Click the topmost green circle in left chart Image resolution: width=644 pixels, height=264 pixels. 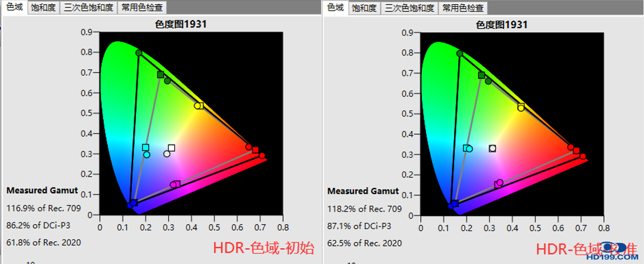point(139,53)
